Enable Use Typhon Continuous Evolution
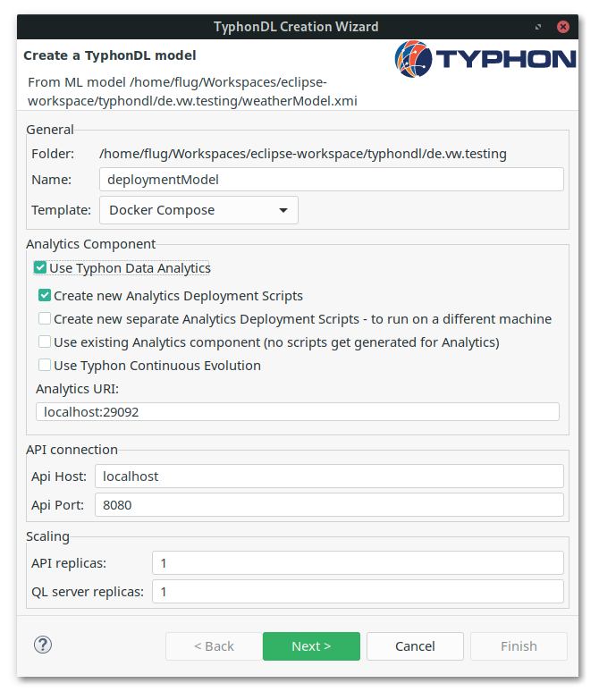 [x=45, y=365]
